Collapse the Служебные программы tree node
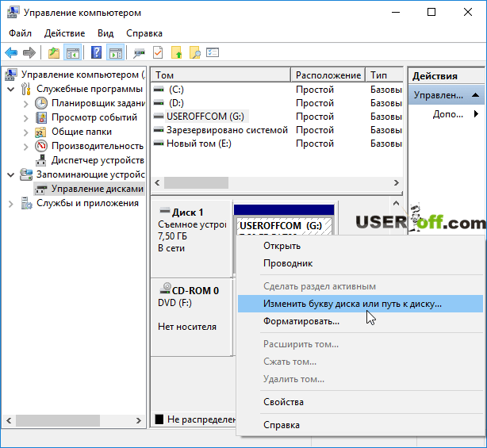The height and width of the screenshot is (448, 487). click(x=10, y=89)
